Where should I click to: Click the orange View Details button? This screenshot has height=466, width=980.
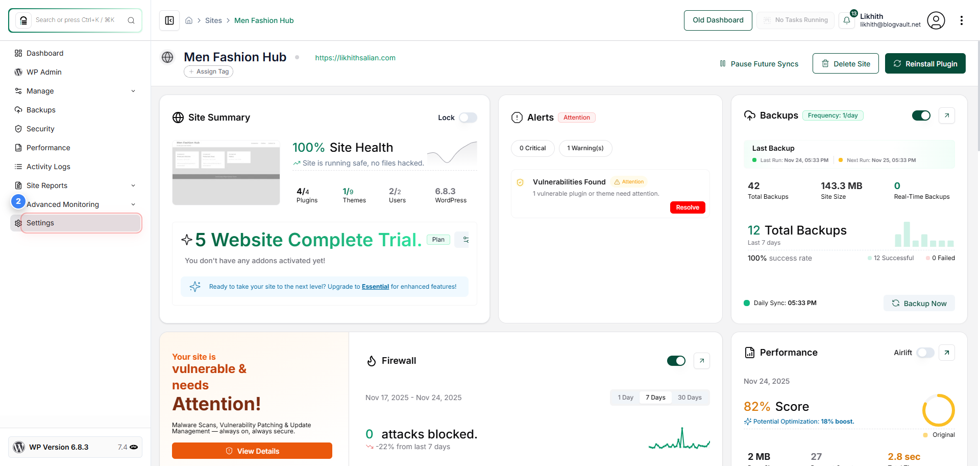click(252, 451)
